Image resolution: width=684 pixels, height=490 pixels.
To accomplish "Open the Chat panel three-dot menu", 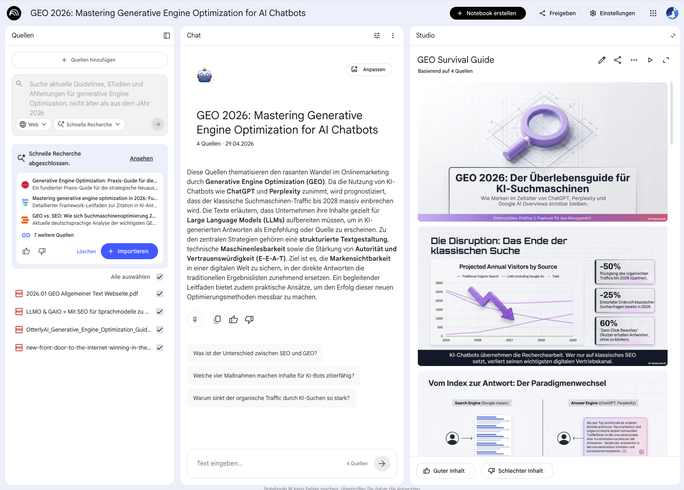I will pos(393,35).
